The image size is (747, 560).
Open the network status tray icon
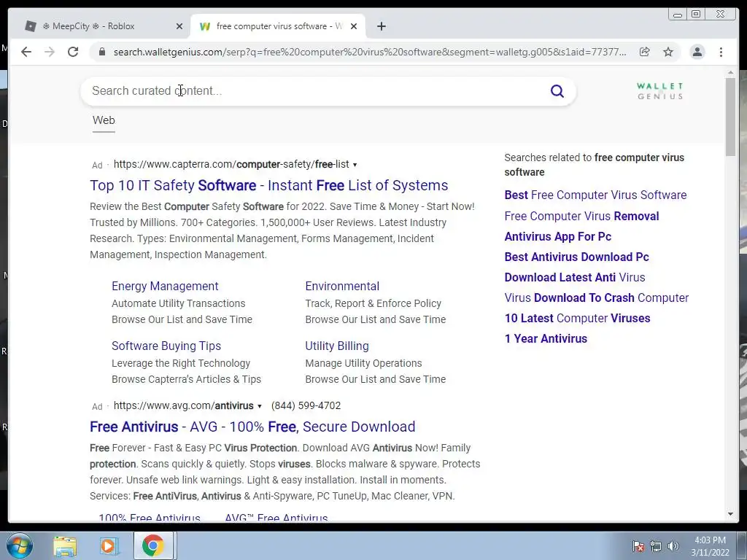656,546
